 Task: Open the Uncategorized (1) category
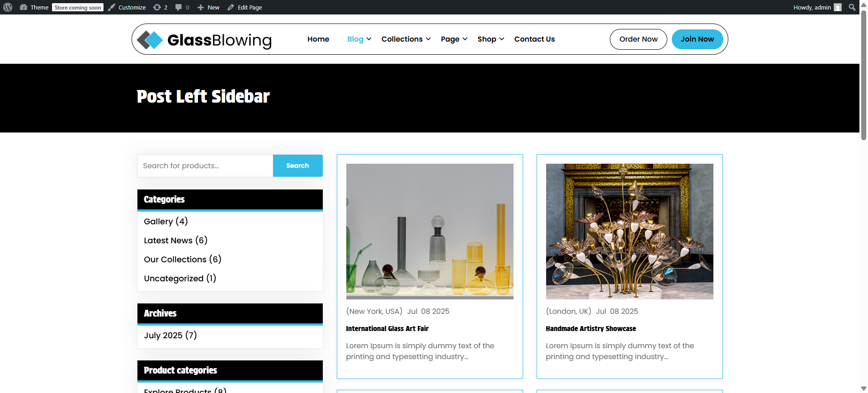point(180,278)
